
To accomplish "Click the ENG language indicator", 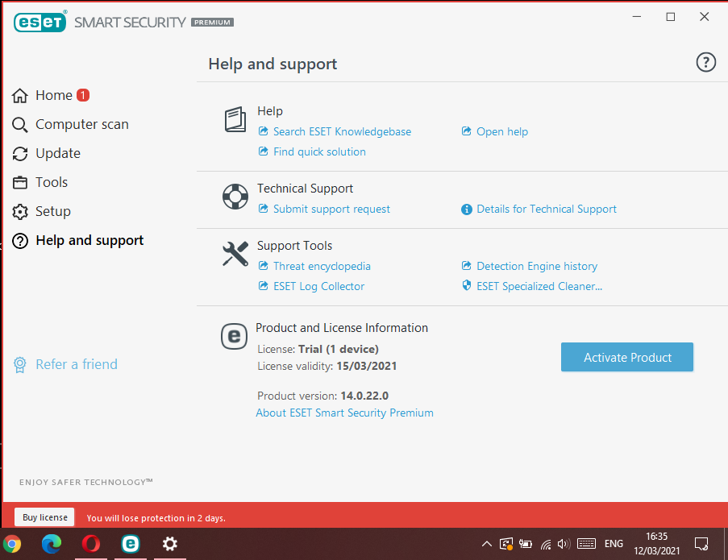I will [614, 544].
